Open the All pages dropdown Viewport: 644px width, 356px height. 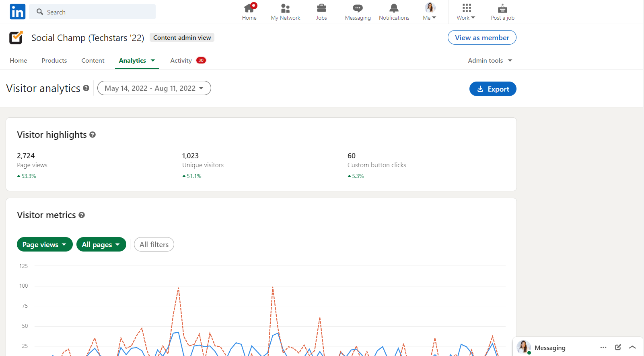click(101, 244)
